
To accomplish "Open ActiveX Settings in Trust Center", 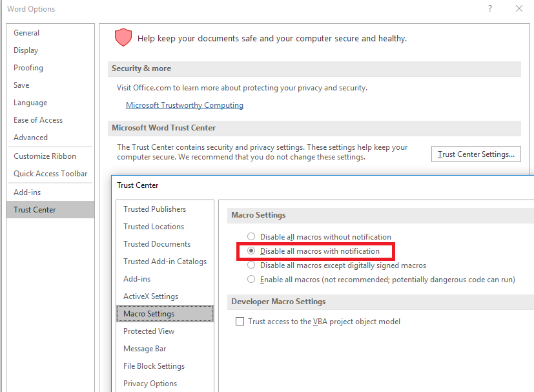I will [x=150, y=296].
